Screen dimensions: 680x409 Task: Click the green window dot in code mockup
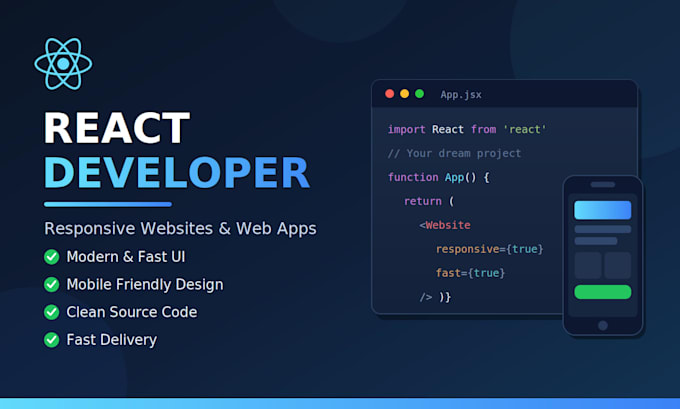click(x=419, y=94)
